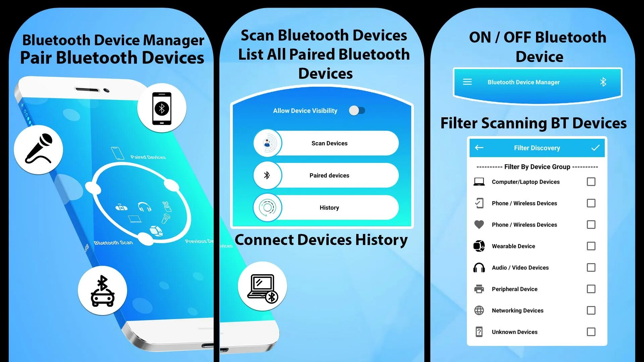Expand Filter By Device Group section
The width and height of the screenshot is (644, 362).
[537, 166]
